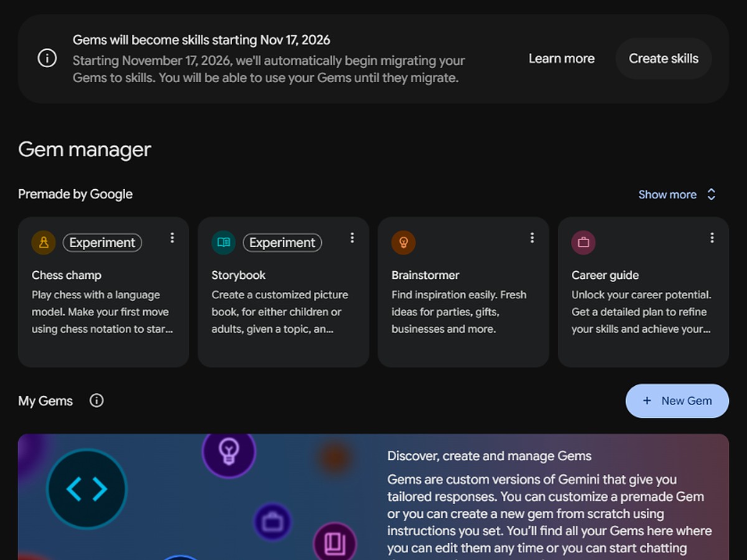The width and height of the screenshot is (747, 560).
Task: Open the Learn more link
Action: pyautogui.click(x=561, y=58)
